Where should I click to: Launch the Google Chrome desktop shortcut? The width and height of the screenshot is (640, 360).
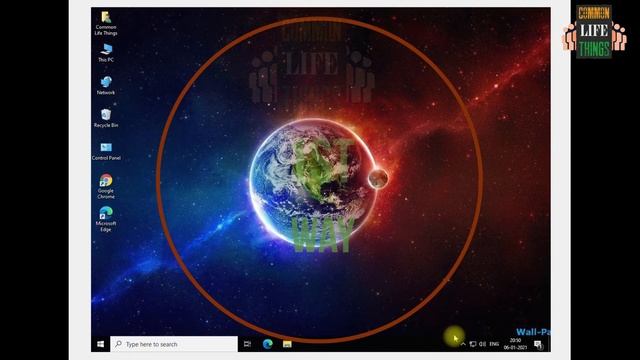pyautogui.click(x=106, y=186)
